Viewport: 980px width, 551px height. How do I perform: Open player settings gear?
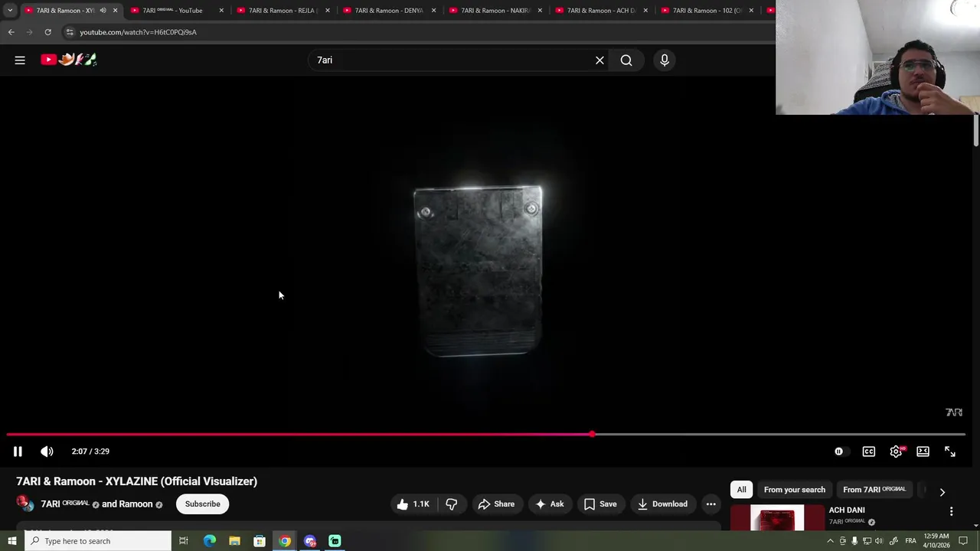896,452
